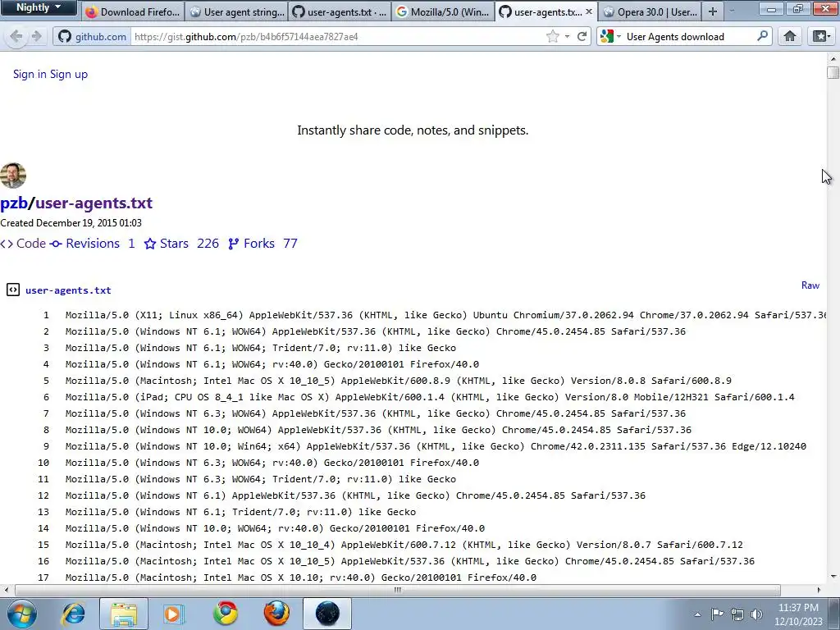Minimize the browser window

[x=771, y=8]
